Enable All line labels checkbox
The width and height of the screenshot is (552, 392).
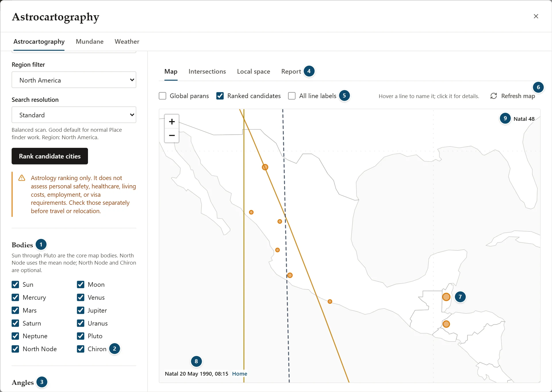click(292, 96)
